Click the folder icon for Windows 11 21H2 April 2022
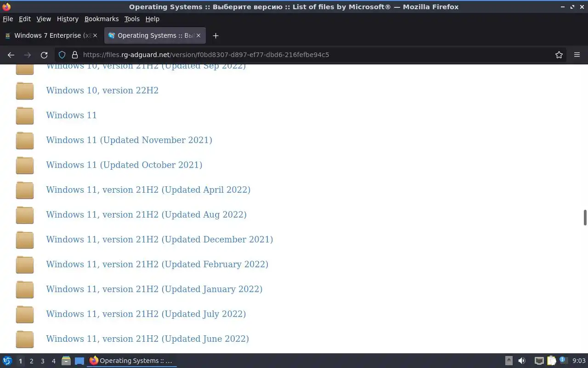The height and width of the screenshot is (368, 588). [x=25, y=190]
